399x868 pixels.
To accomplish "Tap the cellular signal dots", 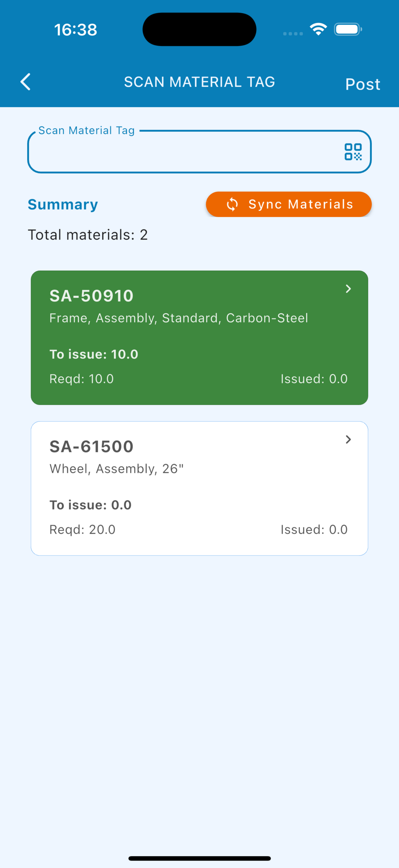I will click(293, 34).
